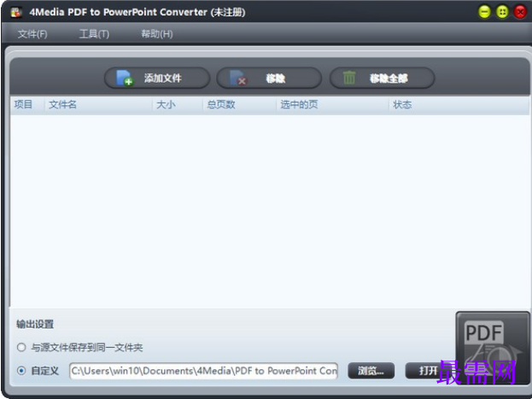Open the 帮助(H) menu
Image resolution: width=532 pixels, height=399 pixels.
(157, 34)
